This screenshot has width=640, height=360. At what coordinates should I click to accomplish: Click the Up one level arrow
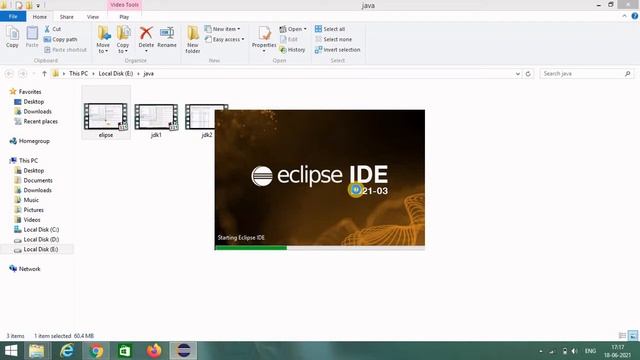pos(44,73)
